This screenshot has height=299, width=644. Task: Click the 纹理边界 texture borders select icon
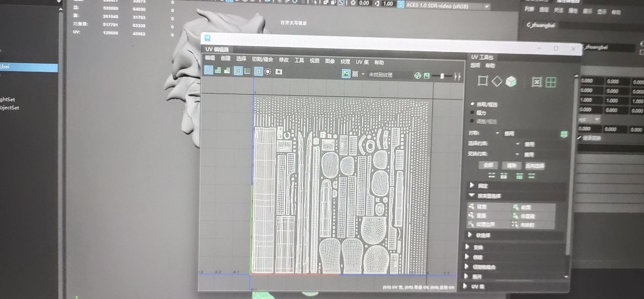pos(472,224)
